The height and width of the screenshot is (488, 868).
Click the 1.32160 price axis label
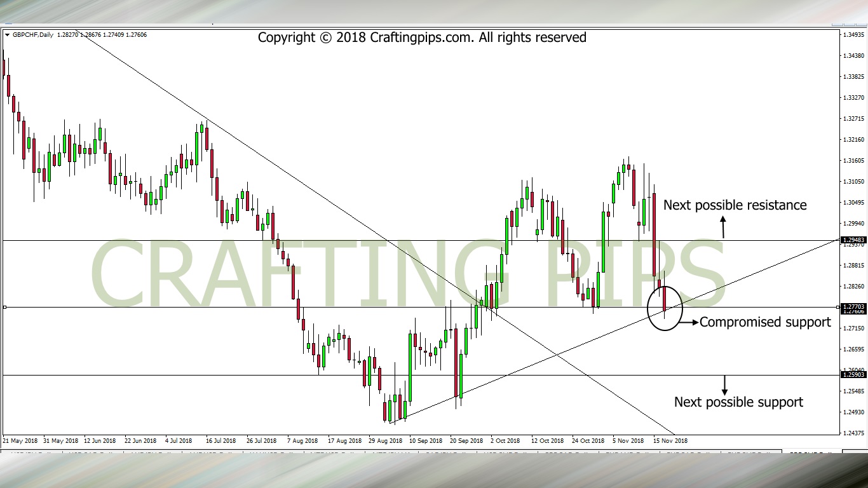tap(855, 139)
